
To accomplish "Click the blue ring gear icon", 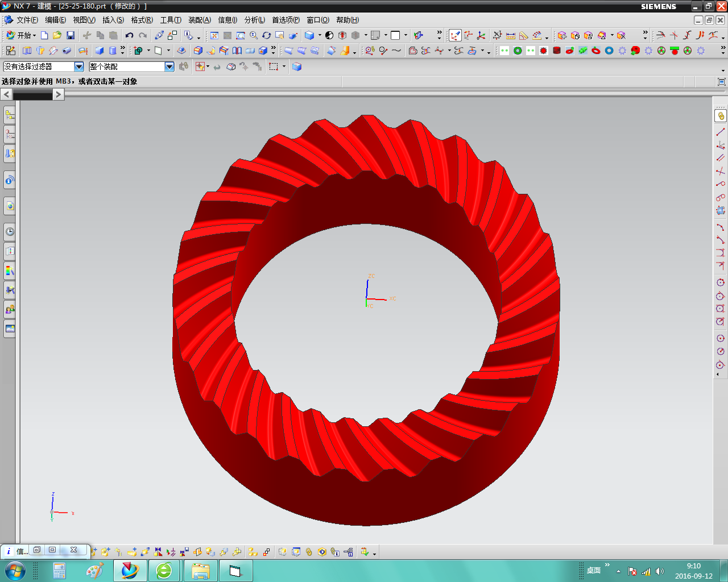I will (x=609, y=51).
